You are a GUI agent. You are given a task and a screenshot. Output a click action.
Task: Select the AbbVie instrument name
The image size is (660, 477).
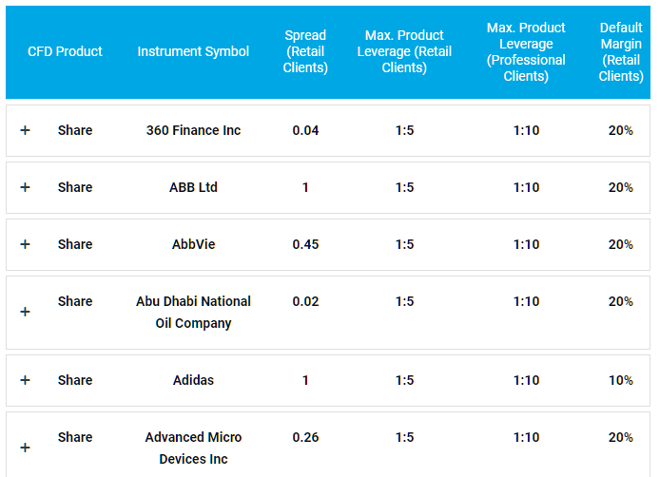193,244
